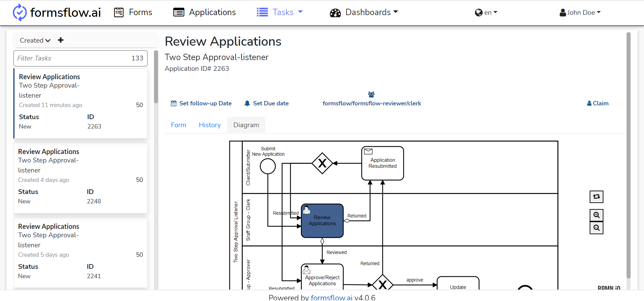Image resolution: width=644 pixels, height=301 pixels.
Task: Reset the diagram zoom
Action: 596,197
